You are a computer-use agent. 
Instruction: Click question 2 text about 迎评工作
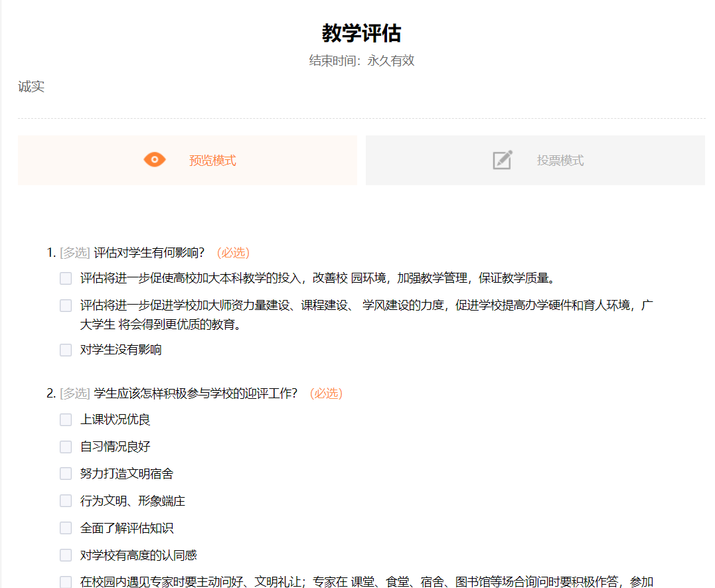195,394
